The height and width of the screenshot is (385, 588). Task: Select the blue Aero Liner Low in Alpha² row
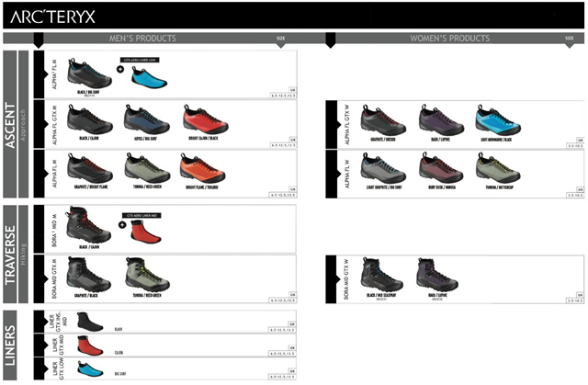click(149, 77)
